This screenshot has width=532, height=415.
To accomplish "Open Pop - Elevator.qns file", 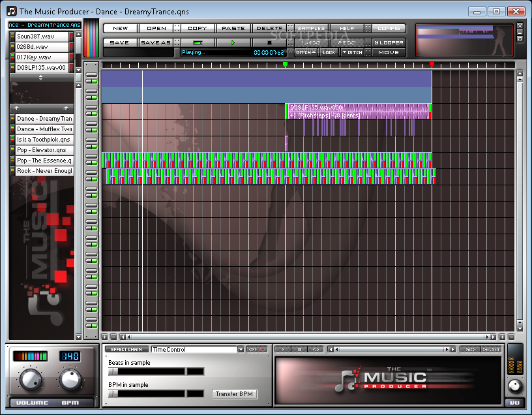I will click(x=44, y=150).
